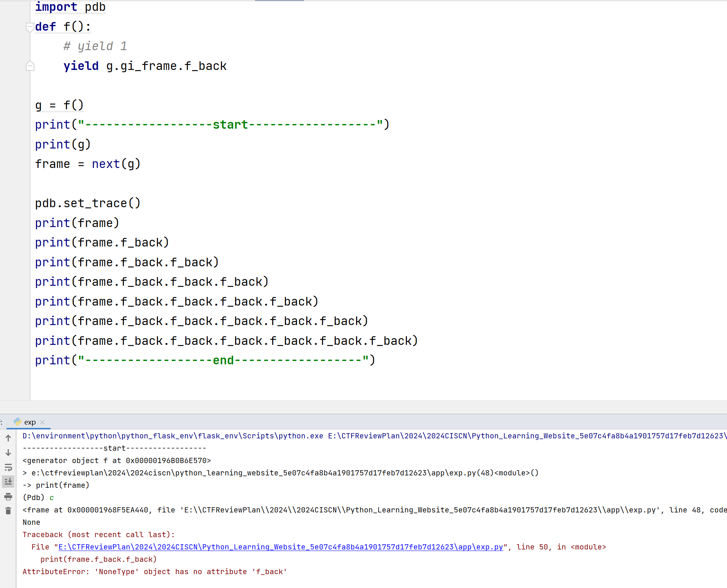Click the 'print(g)' line

(x=63, y=144)
